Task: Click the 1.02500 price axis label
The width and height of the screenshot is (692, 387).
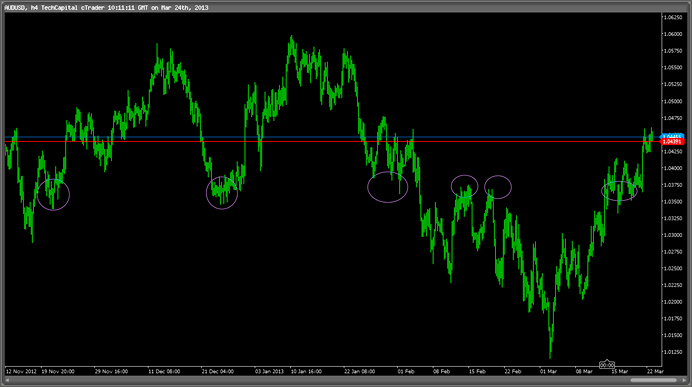Action: pos(673,268)
